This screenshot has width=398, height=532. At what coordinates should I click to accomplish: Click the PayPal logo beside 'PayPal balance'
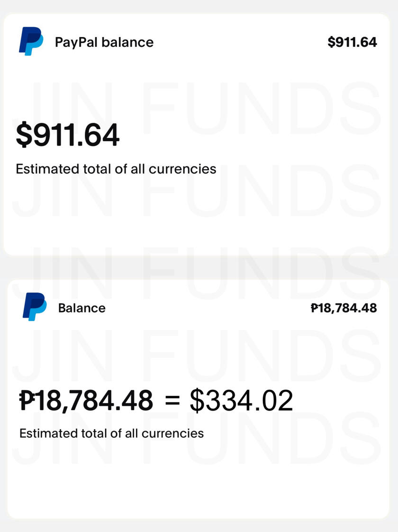pos(31,42)
